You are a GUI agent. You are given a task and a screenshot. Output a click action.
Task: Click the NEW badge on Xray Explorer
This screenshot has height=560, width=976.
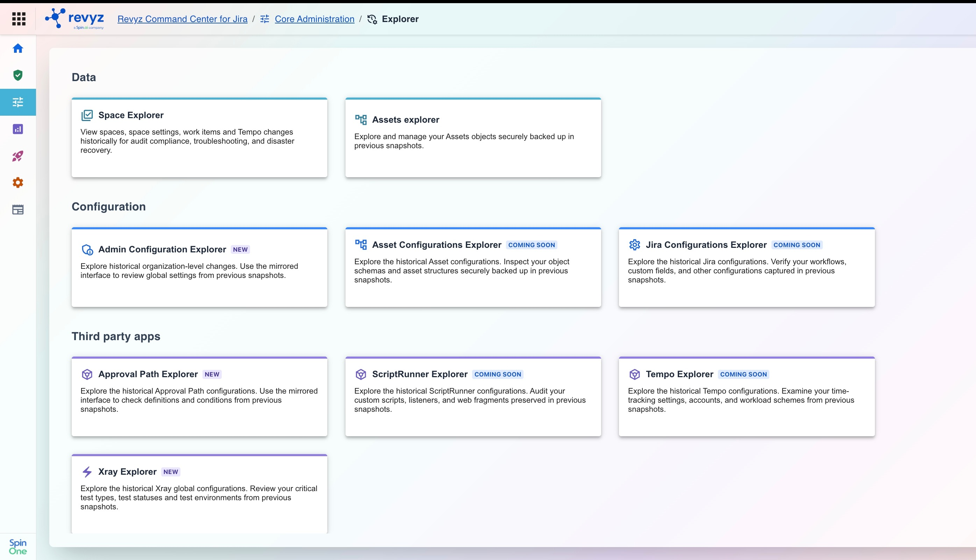(x=171, y=472)
